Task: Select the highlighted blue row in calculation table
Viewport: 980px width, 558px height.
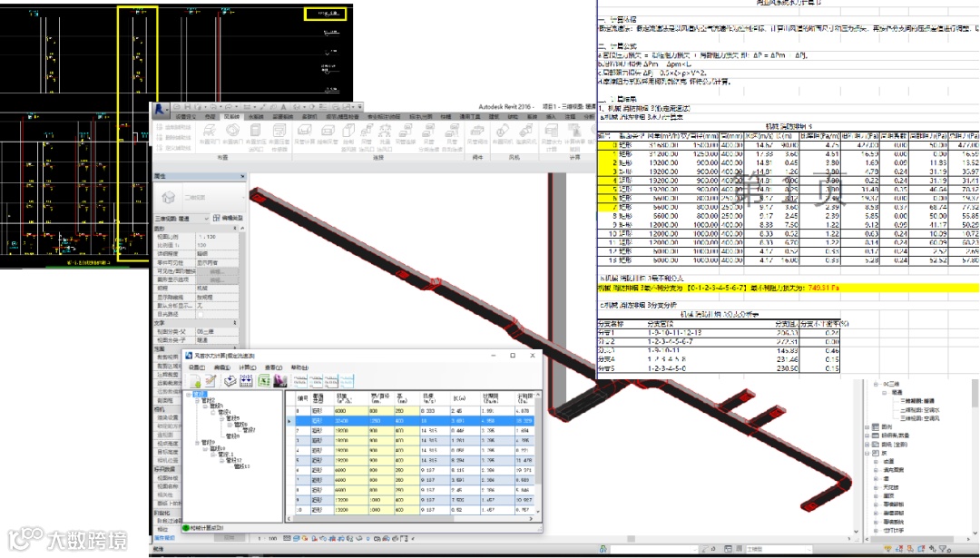Action: pos(410,421)
